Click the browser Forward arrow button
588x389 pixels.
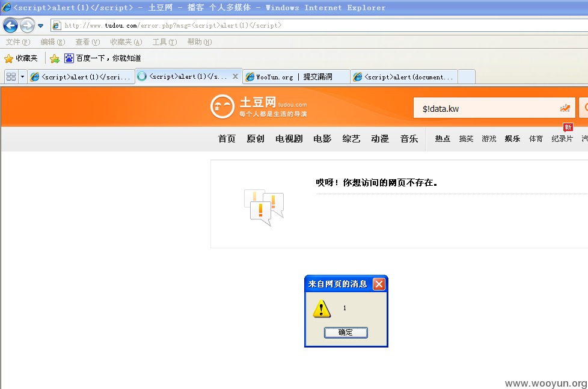click(x=27, y=25)
